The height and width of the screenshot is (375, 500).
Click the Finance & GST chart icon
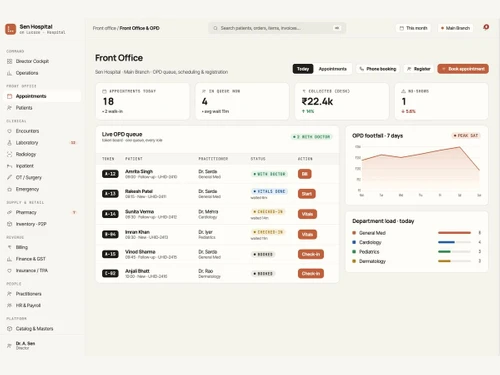[x=9, y=259]
